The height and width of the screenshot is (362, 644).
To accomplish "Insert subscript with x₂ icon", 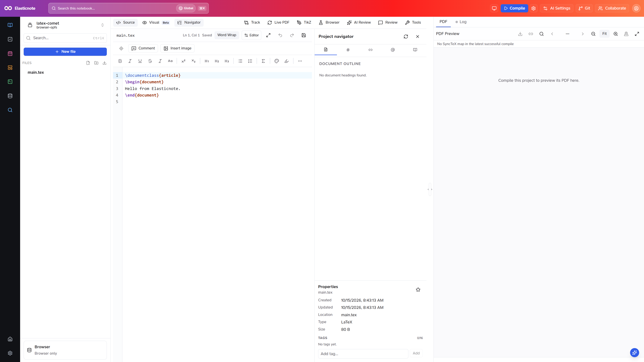I will (194, 61).
